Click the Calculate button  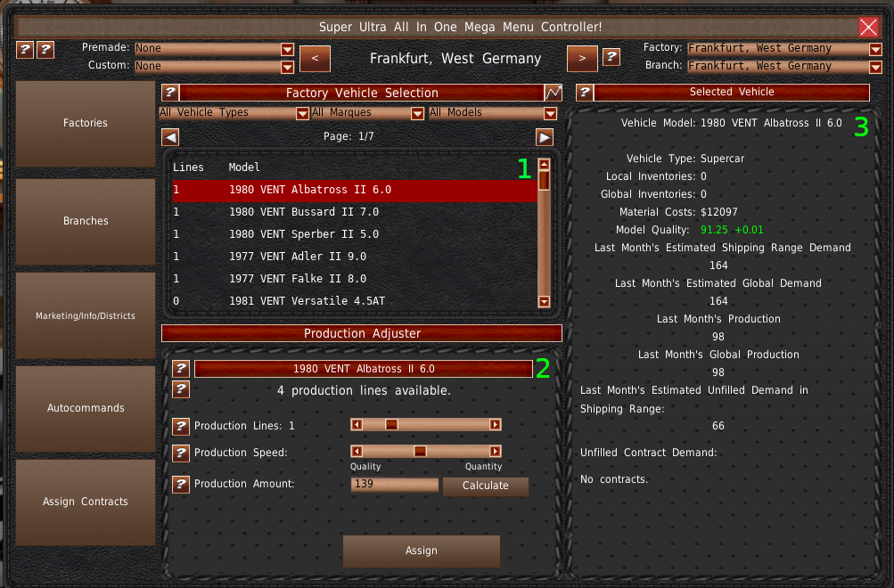click(485, 486)
